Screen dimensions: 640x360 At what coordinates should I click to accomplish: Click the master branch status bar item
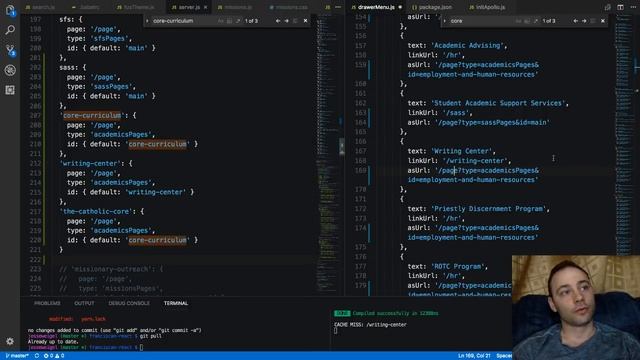pyautogui.click(x=17, y=356)
